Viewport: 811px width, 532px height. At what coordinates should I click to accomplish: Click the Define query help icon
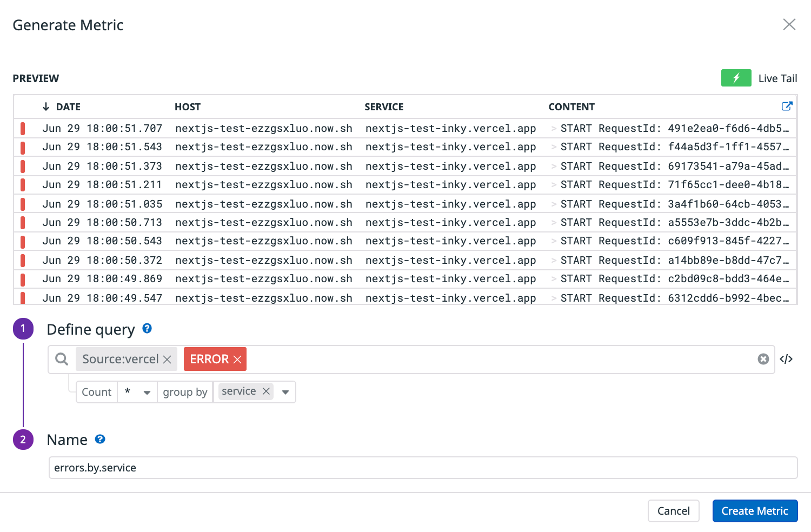[147, 328]
